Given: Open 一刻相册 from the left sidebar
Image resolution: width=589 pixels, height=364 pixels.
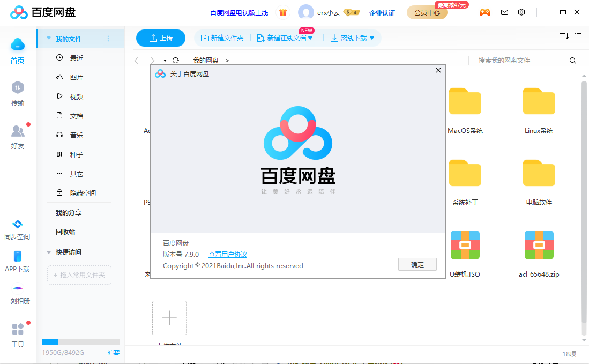Looking at the screenshot, I should tap(17, 294).
